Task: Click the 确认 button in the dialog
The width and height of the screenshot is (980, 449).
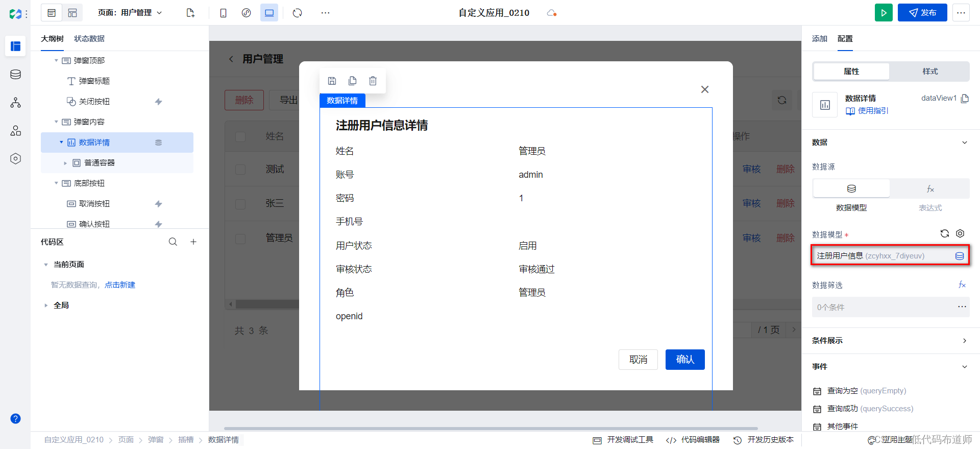Action: coord(685,360)
